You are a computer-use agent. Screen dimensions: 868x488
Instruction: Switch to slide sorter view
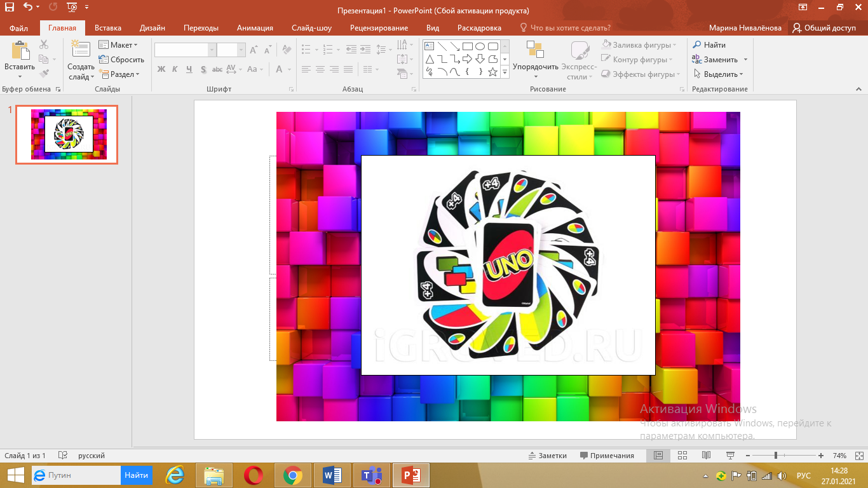pos(682,456)
